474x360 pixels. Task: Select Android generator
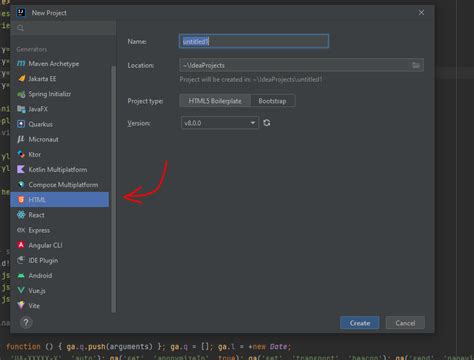pos(59,275)
